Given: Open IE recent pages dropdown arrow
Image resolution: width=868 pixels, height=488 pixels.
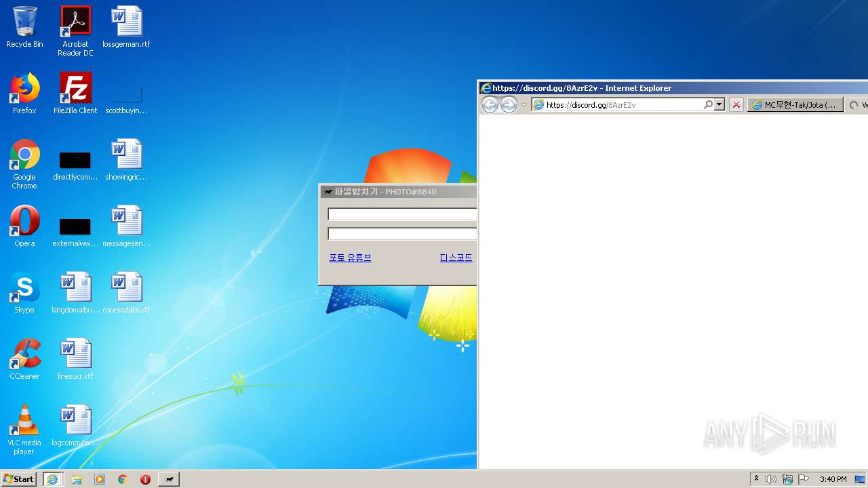Looking at the screenshot, I should 524,105.
